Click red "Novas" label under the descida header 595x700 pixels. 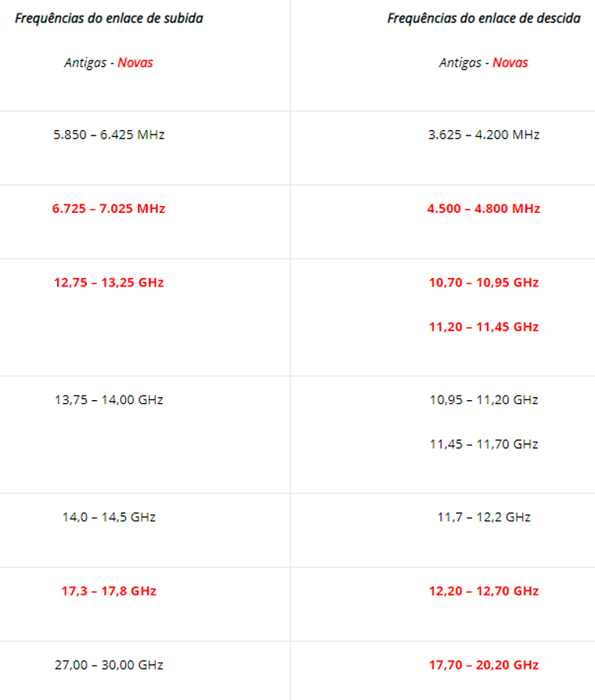click(x=510, y=63)
